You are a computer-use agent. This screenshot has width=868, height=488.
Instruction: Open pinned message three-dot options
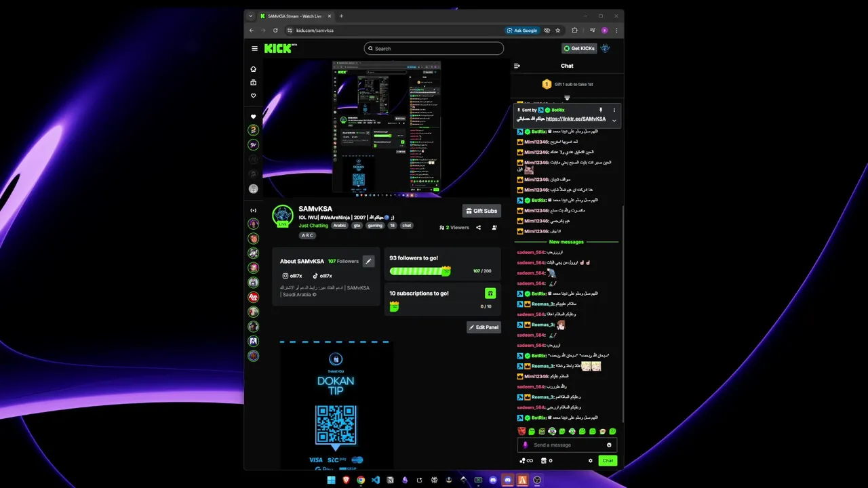(x=614, y=110)
